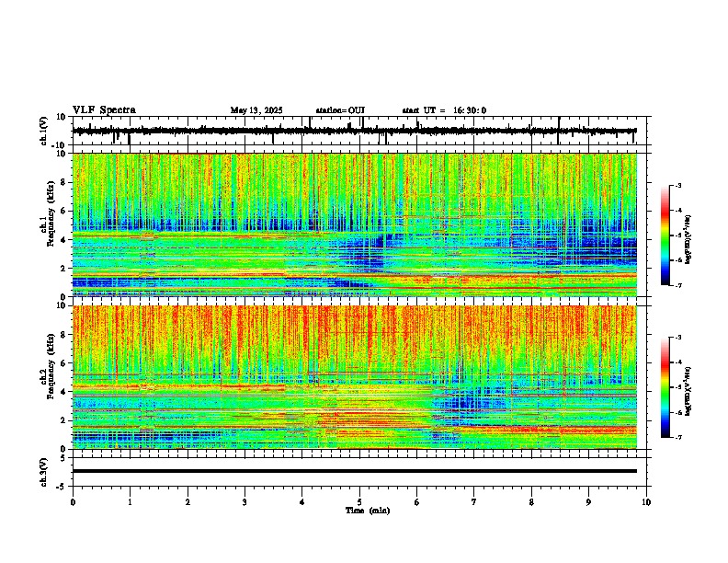The height and width of the screenshot is (563, 728).
Task: Click time axis tick label "2"
Action: click(188, 502)
